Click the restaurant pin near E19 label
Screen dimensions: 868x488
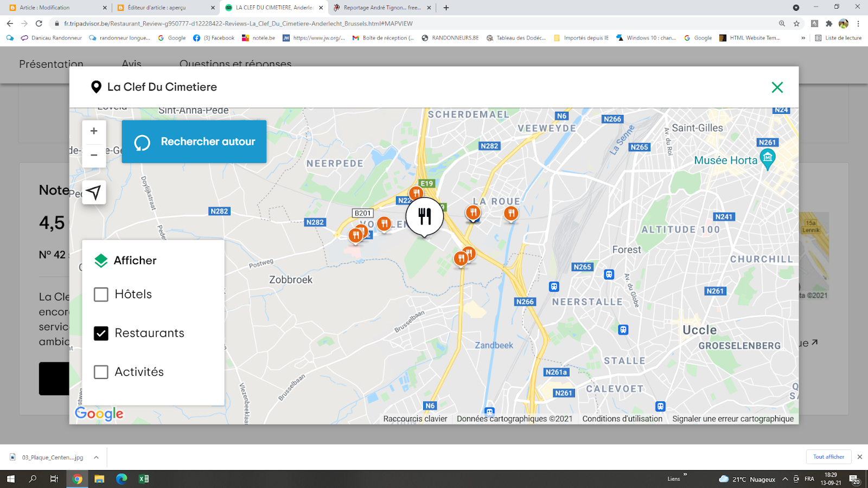click(x=416, y=194)
